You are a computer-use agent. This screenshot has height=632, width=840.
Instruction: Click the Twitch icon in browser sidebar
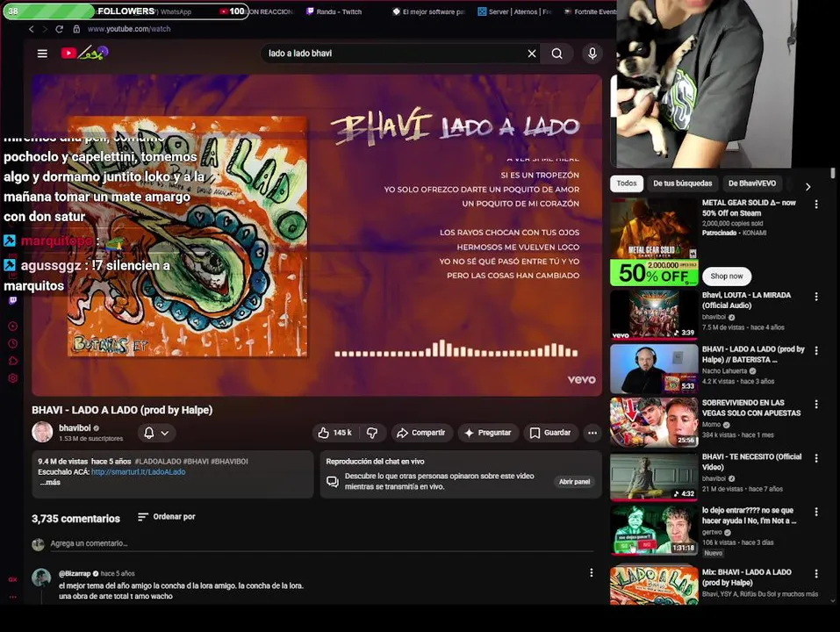tap(13, 300)
